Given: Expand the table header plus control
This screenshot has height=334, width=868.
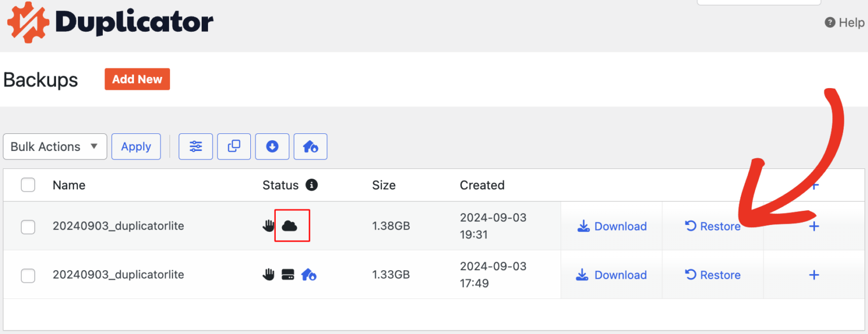Looking at the screenshot, I should tap(814, 185).
